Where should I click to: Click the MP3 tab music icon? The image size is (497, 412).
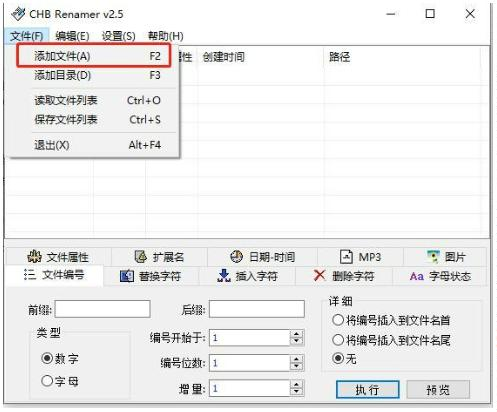346,256
